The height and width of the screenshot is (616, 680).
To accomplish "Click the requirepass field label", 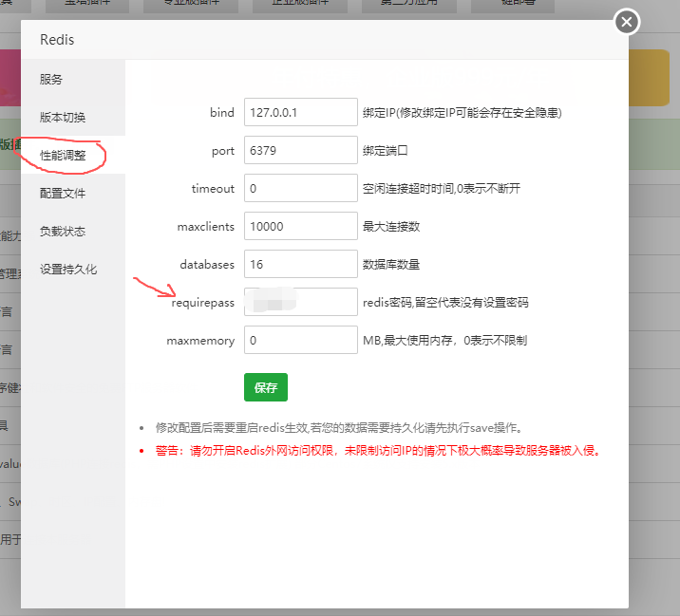I will pyautogui.click(x=203, y=303).
